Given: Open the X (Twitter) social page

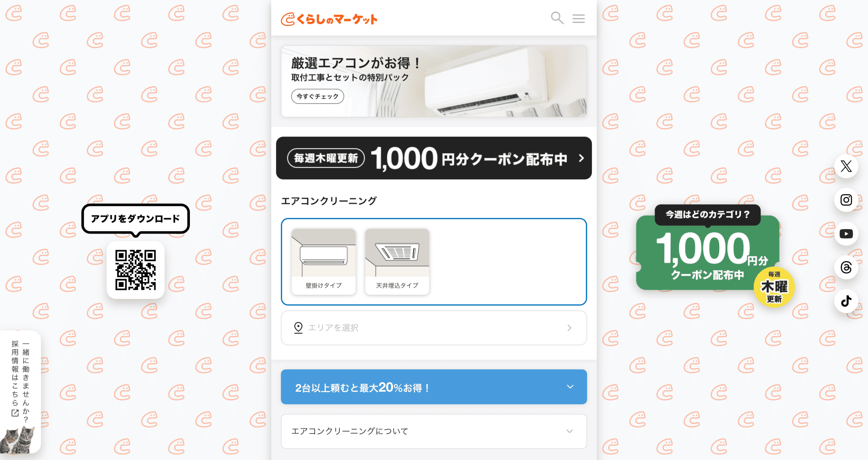Looking at the screenshot, I should (x=846, y=166).
